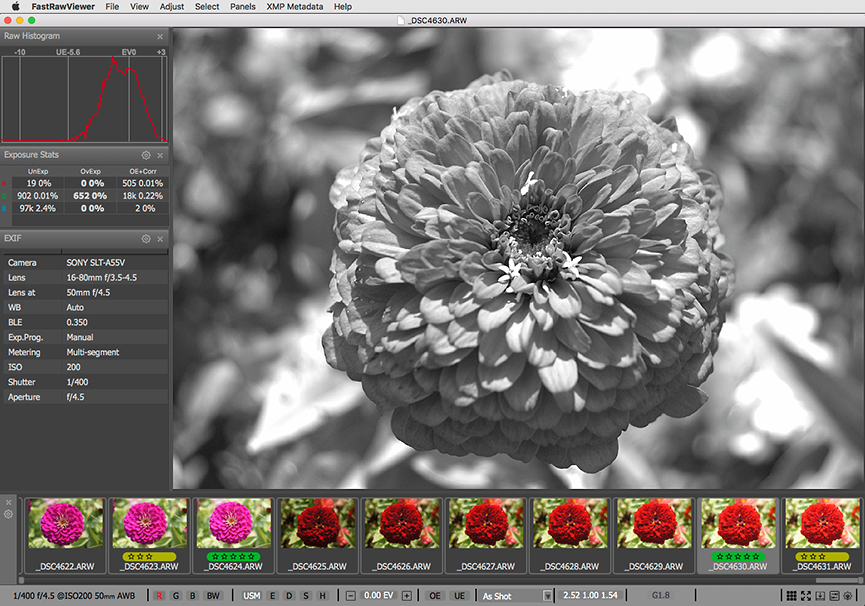
Task: Click the fullscreen icon in the status bar
Action: (x=806, y=596)
